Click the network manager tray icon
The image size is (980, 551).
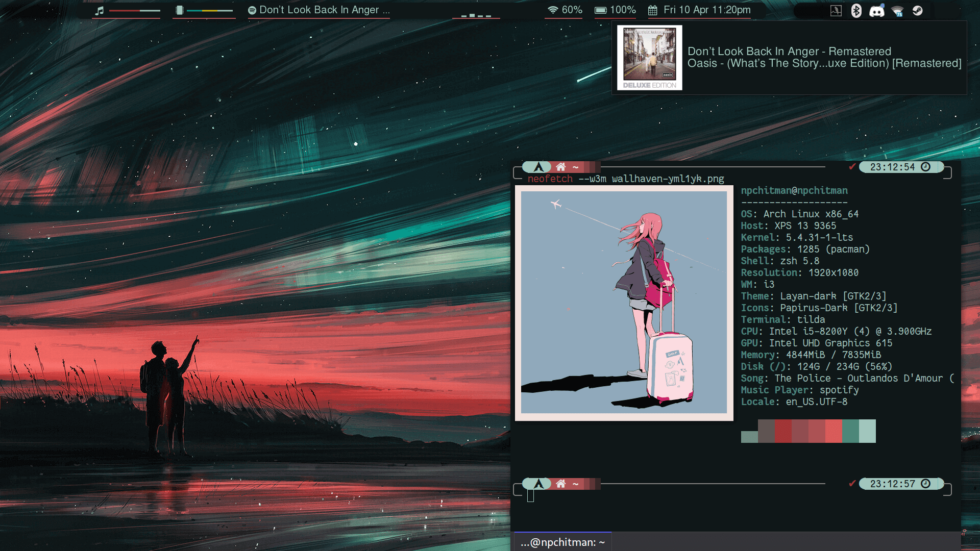coord(897,11)
